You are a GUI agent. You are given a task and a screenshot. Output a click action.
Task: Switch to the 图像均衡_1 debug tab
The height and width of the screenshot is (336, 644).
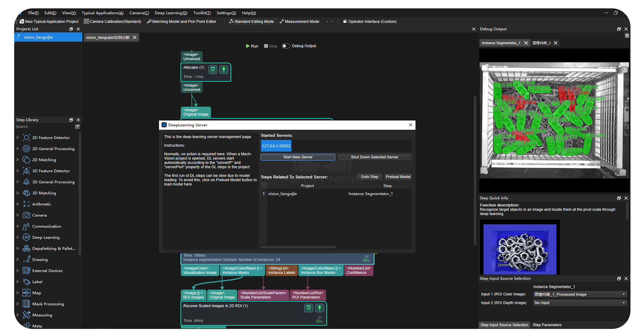(542, 43)
